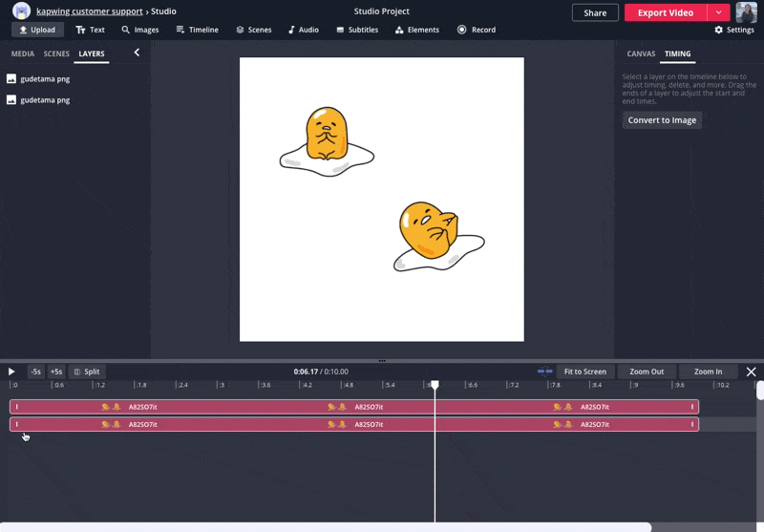This screenshot has width=764, height=532.
Task: Close the timeline with X icon
Action: click(x=751, y=372)
